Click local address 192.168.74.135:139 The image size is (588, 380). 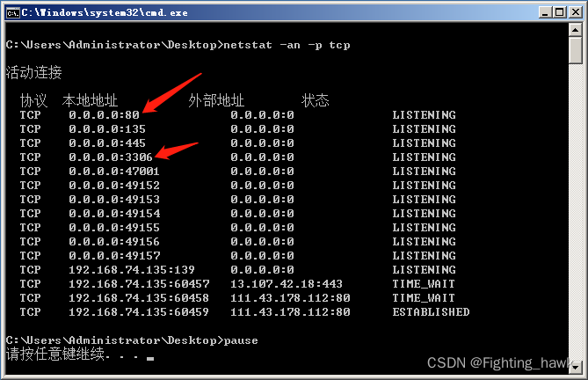tap(132, 270)
